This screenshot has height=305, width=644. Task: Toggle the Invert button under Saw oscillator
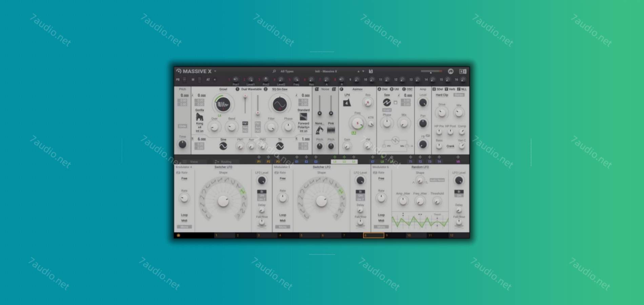[387, 110]
